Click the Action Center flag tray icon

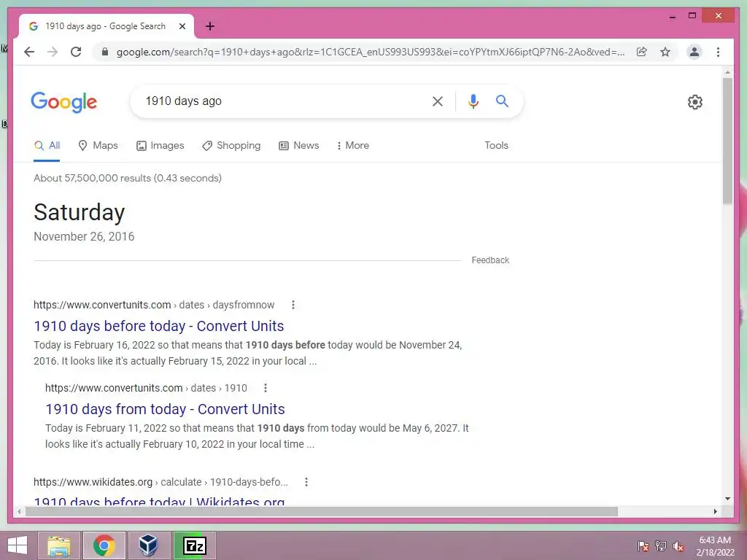[x=643, y=546]
